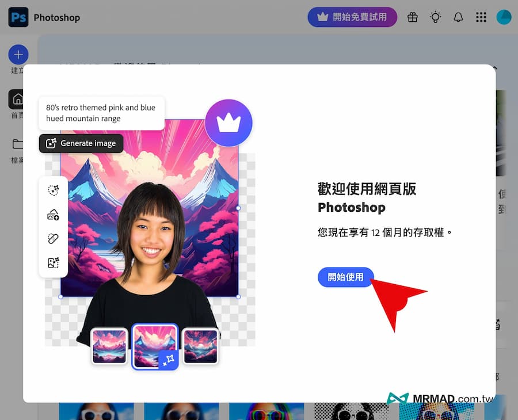The height and width of the screenshot is (420, 518).
Task: Open the generative expand image icon
Action: [x=54, y=262]
